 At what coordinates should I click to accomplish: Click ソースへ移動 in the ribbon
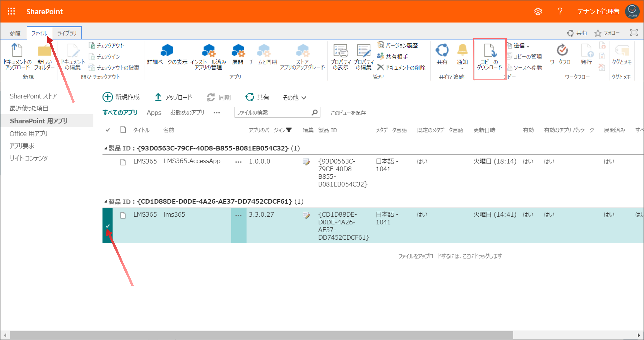524,68
